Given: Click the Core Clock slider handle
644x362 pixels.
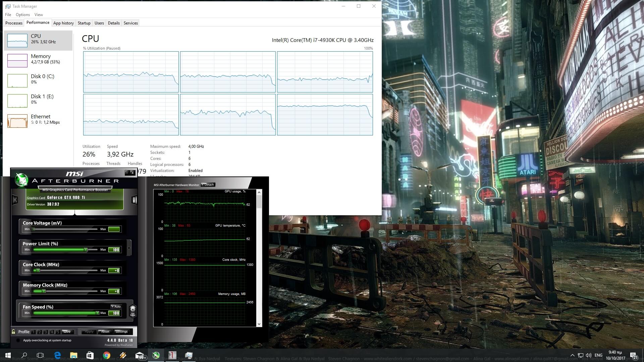Looking at the screenshot, I should point(38,270).
